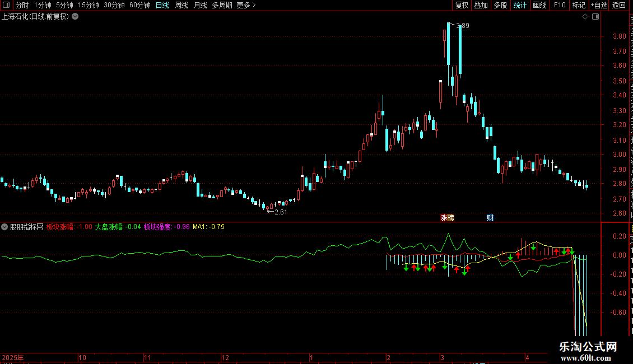Open the 复权 adjustment option
Image resolution: width=633 pixels, height=364 pixels.
pyautogui.click(x=462, y=5)
